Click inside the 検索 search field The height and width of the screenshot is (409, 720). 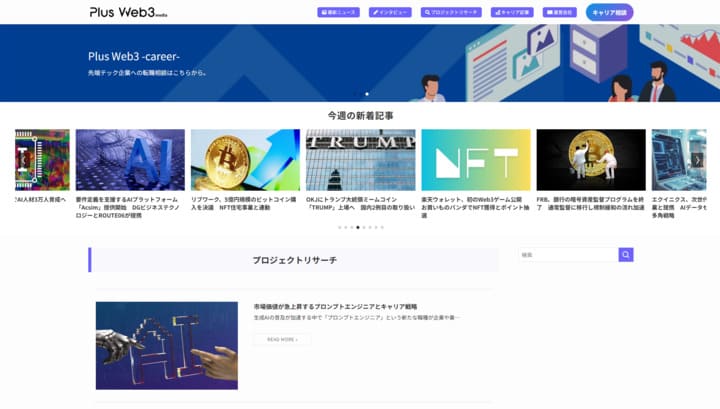pos(567,255)
